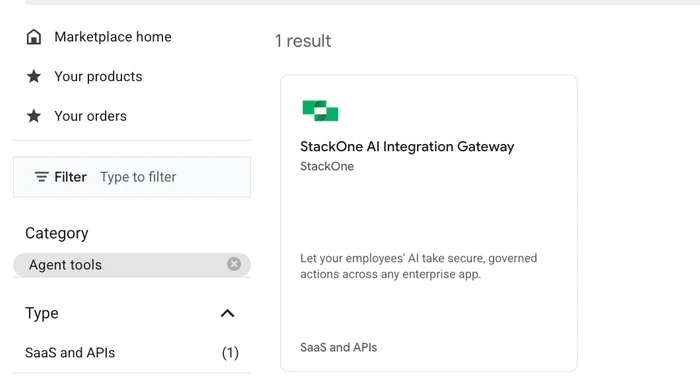The height and width of the screenshot is (390, 700).
Task: Go to Your orders
Action: tap(91, 116)
